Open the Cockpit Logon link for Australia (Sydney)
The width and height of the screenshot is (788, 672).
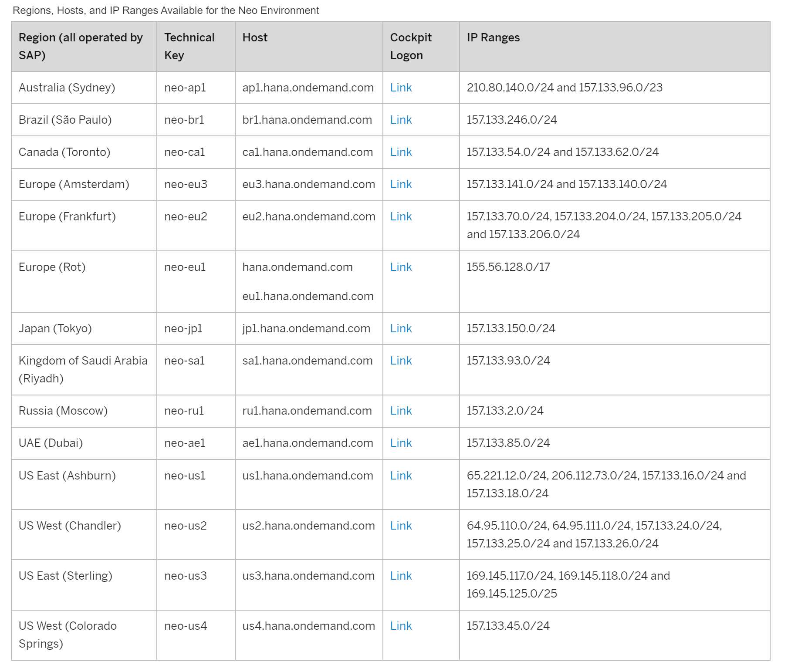(401, 88)
